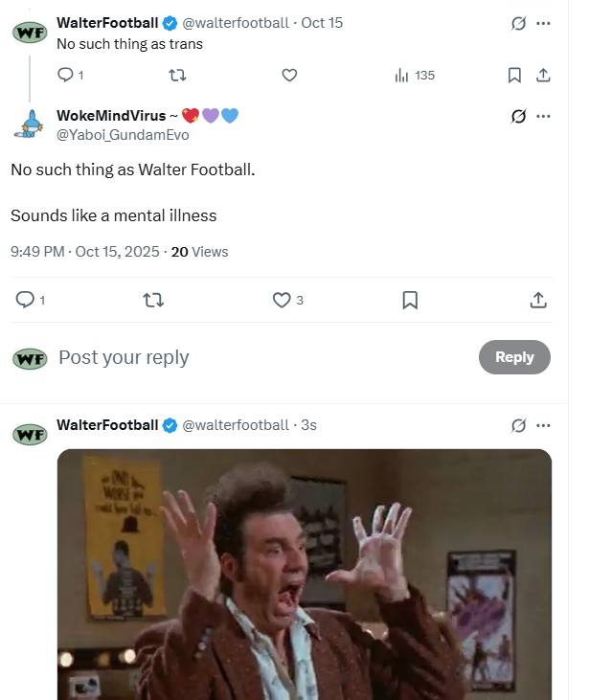Open more options on top tweet
The image size is (589, 700).
pos(544,23)
